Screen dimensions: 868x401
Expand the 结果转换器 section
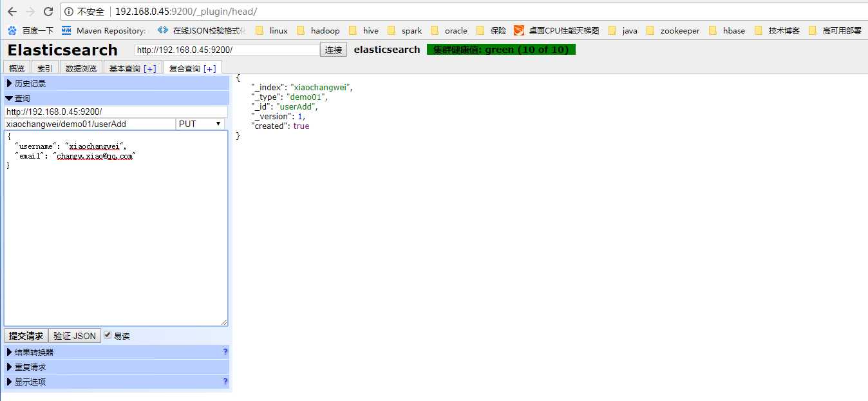coord(117,352)
